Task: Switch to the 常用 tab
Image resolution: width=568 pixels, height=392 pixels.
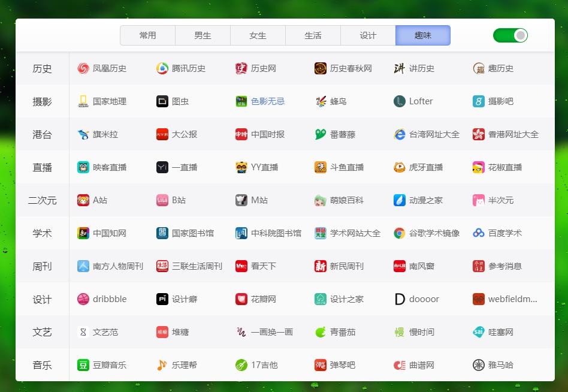Action: tap(147, 35)
